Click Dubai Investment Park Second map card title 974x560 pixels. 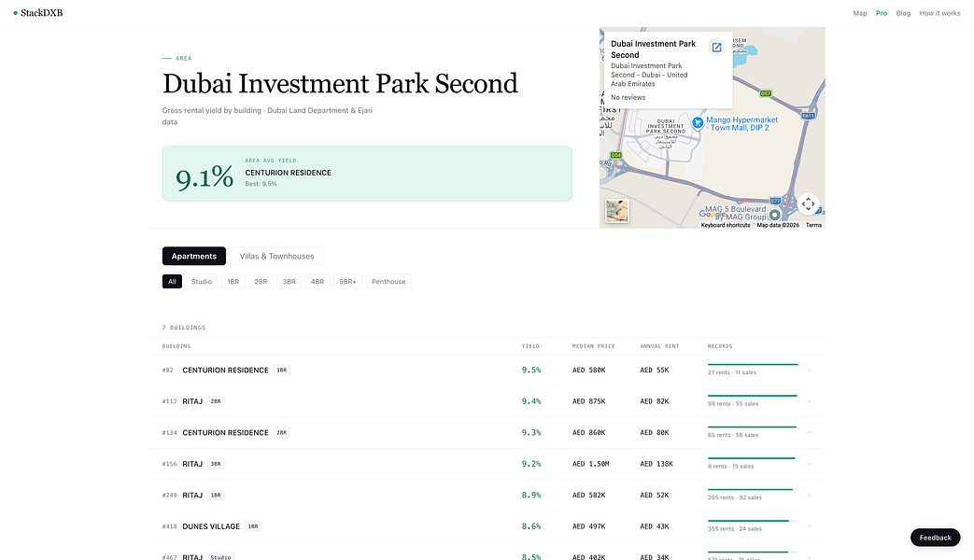pyautogui.click(x=653, y=49)
